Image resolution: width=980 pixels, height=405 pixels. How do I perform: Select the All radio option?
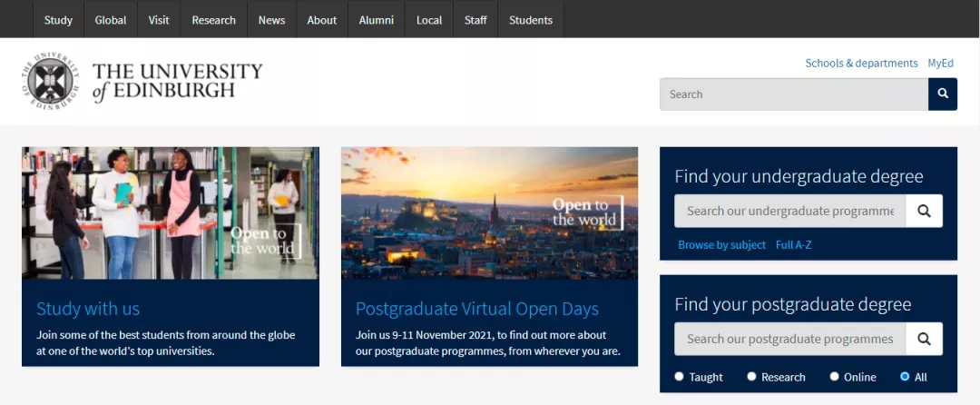click(x=905, y=376)
